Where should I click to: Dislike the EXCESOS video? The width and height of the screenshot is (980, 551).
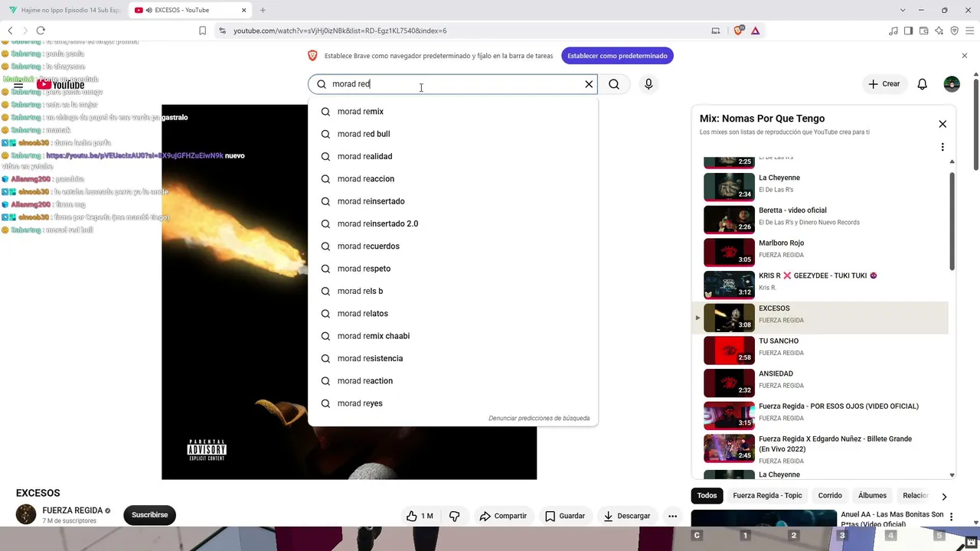pos(454,516)
